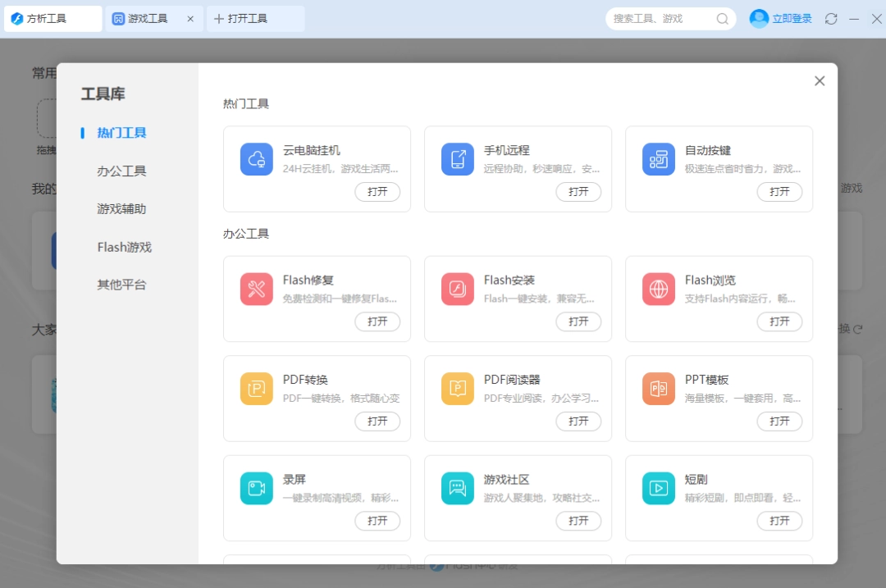Click the 游戏社区 chat bubble icon

[x=457, y=488]
